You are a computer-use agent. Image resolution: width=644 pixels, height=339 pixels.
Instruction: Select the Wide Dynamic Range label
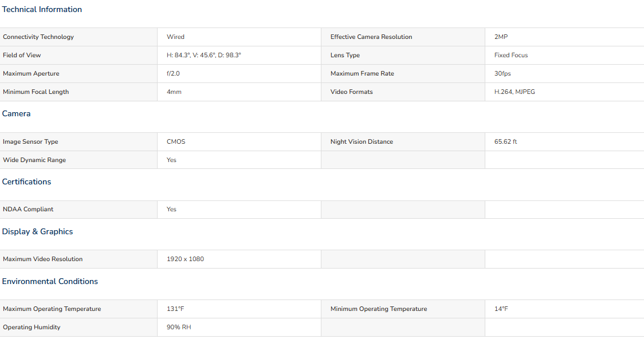coord(34,160)
